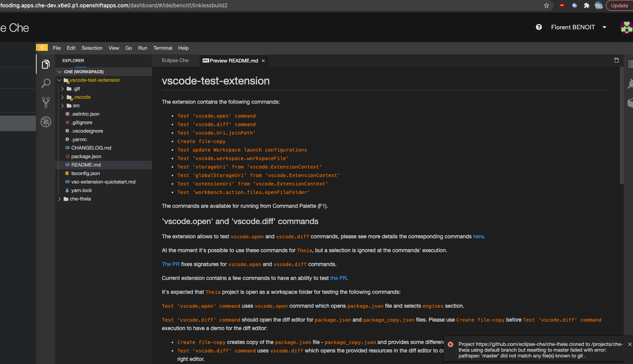Open the Debug view icon

pos(46,122)
